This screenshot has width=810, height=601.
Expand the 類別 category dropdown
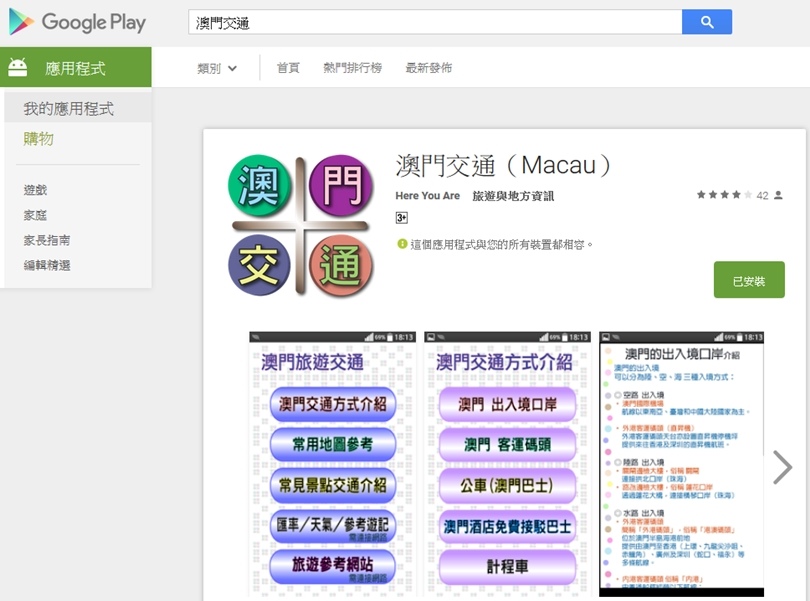pos(217,68)
